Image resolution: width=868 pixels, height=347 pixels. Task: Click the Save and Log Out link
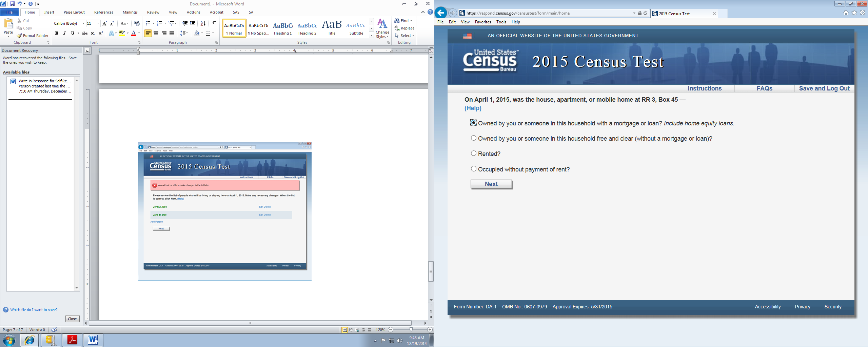click(824, 88)
